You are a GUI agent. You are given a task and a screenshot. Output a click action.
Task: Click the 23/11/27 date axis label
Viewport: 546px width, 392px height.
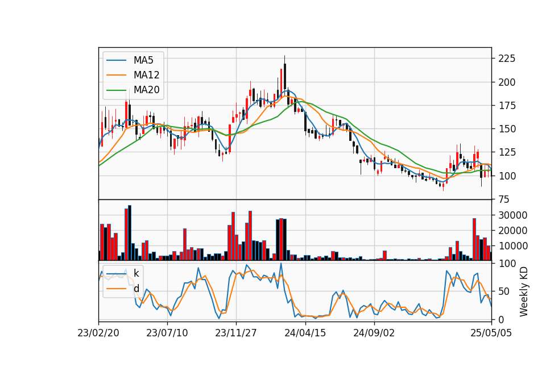236,333
